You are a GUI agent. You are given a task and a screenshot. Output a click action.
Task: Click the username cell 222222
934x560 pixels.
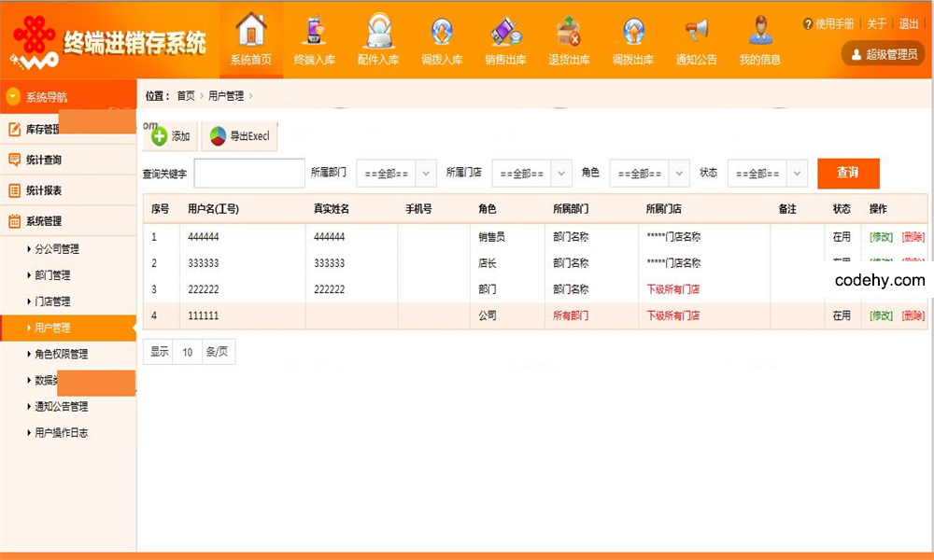point(203,289)
